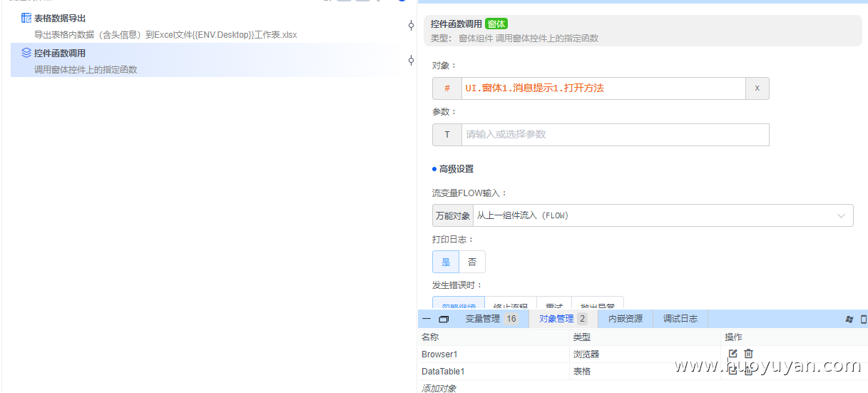Click the 浏览器 type cell
The image size is (868, 393).
[x=586, y=354]
